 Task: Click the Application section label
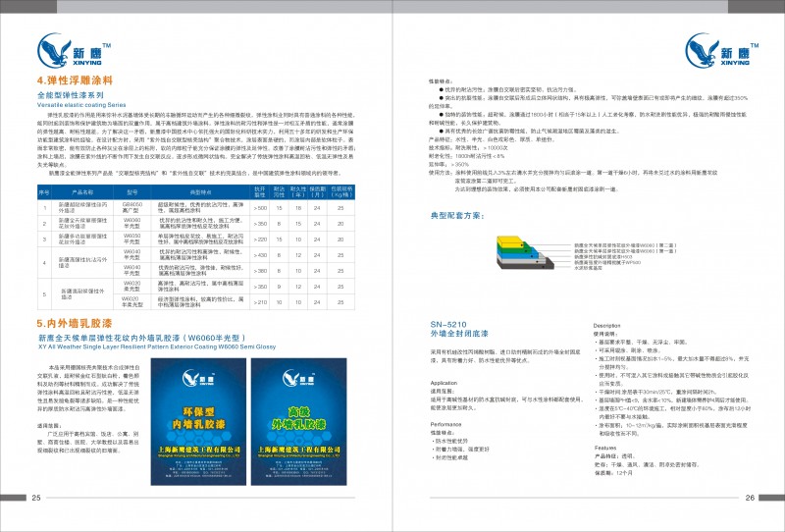point(444,383)
